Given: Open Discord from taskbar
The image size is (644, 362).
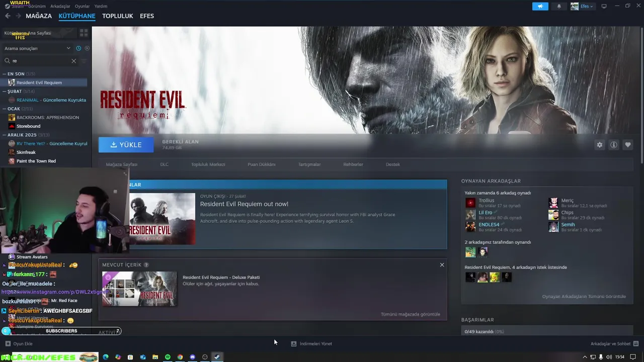Looking at the screenshot, I should [x=192, y=357].
